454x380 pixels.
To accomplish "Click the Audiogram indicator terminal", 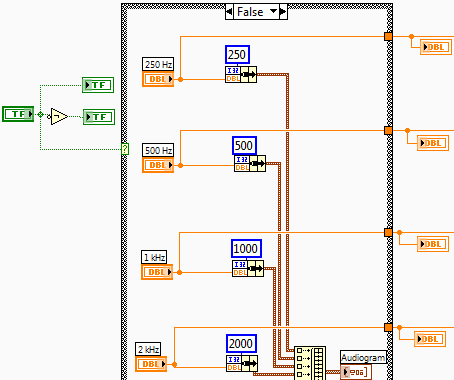I will pos(356,371).
